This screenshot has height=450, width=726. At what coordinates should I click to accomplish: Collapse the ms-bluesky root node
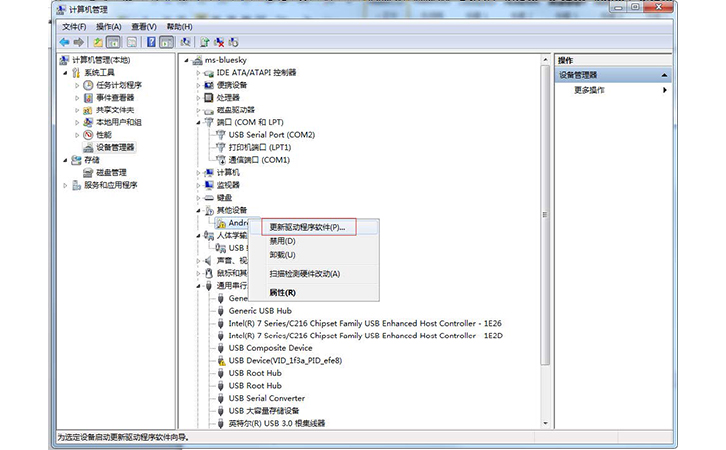pyautogui.click(x=187, y=60)
